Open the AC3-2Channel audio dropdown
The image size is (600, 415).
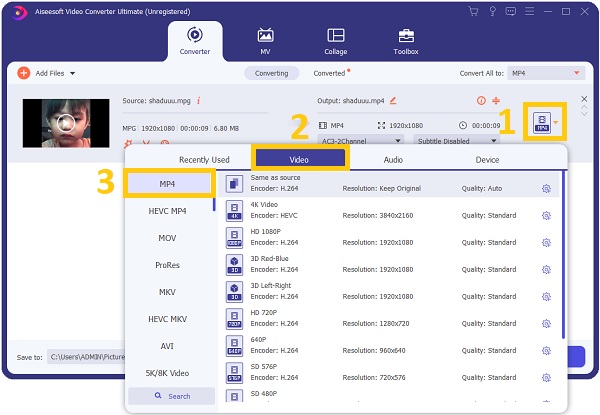click(x=360, y=141)
